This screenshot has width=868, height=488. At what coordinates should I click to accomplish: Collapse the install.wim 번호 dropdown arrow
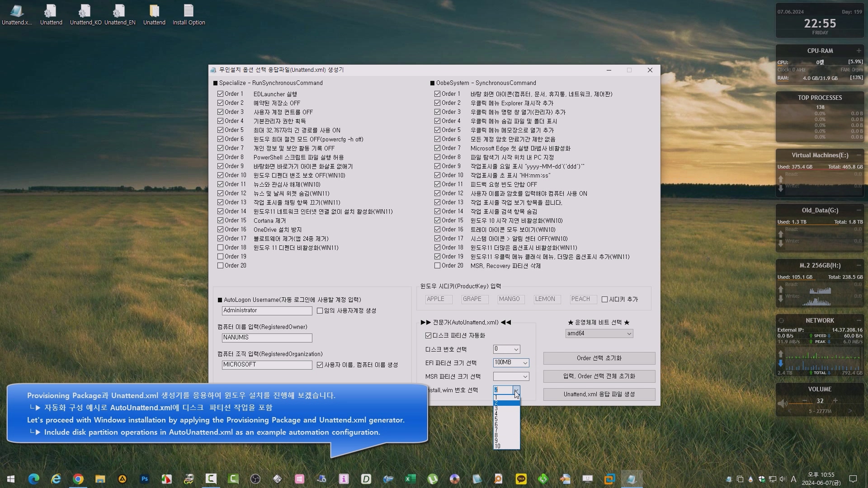516,390
